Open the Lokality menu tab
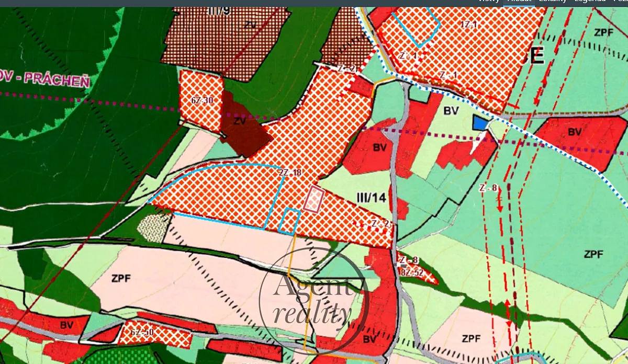This screenshot has height=364, width=628. 553,2
